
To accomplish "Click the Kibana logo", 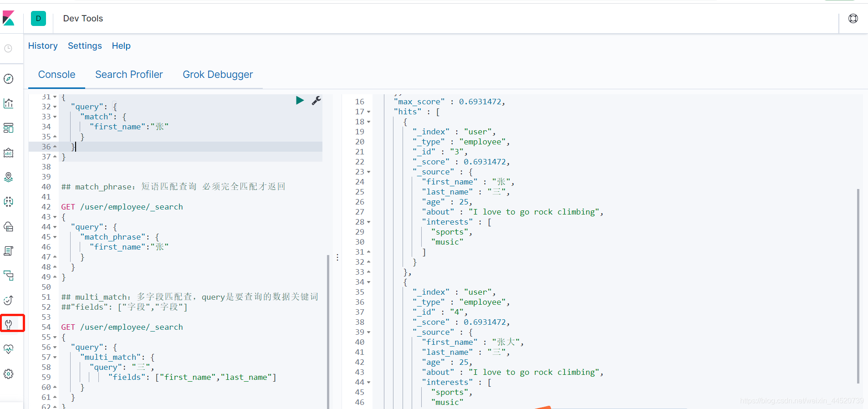I will 9,18.
